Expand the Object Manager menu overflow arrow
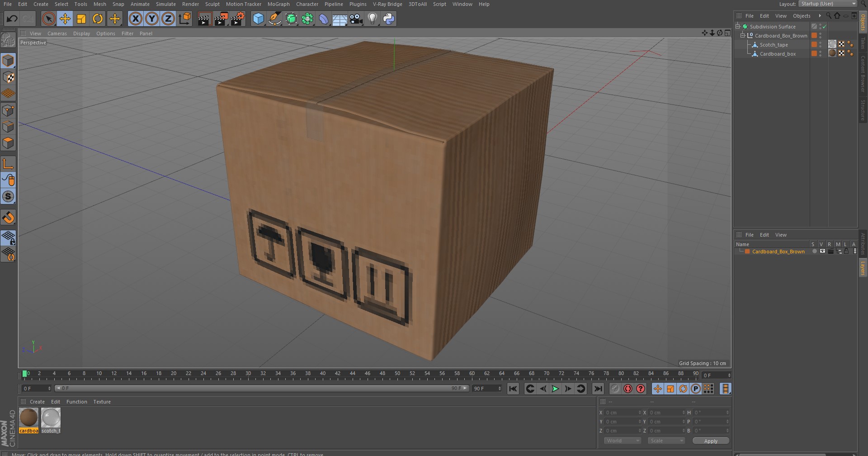868x456 pixels. (820, 15)
